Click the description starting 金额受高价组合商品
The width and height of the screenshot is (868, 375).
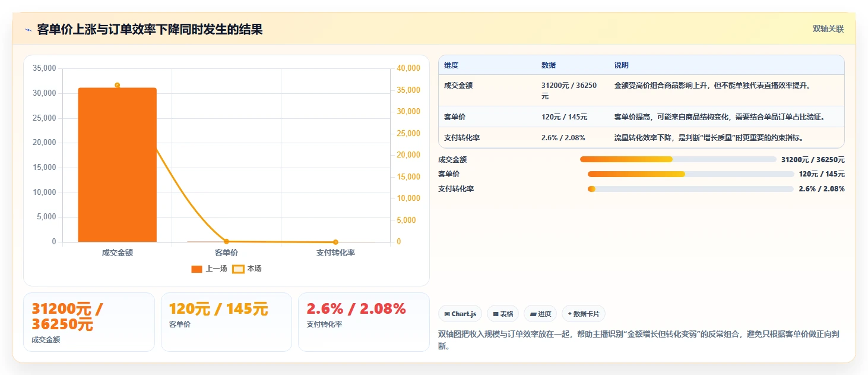pos(712,86)
